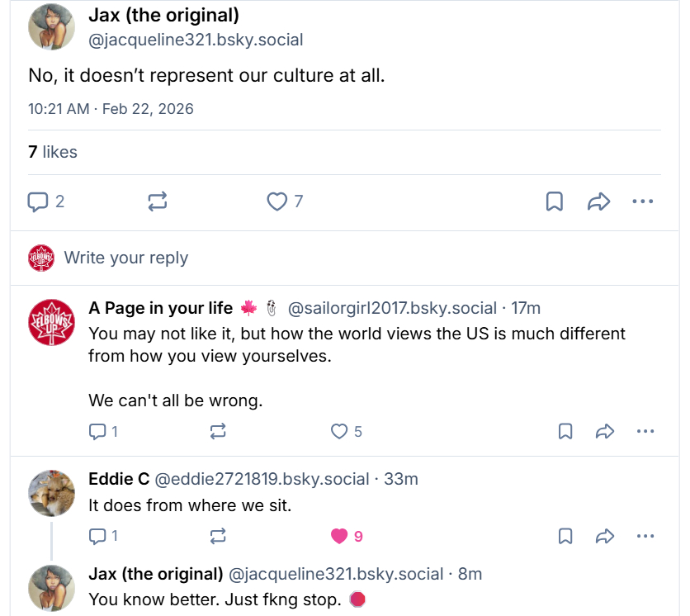The height and width of the screenshot is (616, 690).
Task: Like the comment with 5 likes
Action: tap(339, 431)
